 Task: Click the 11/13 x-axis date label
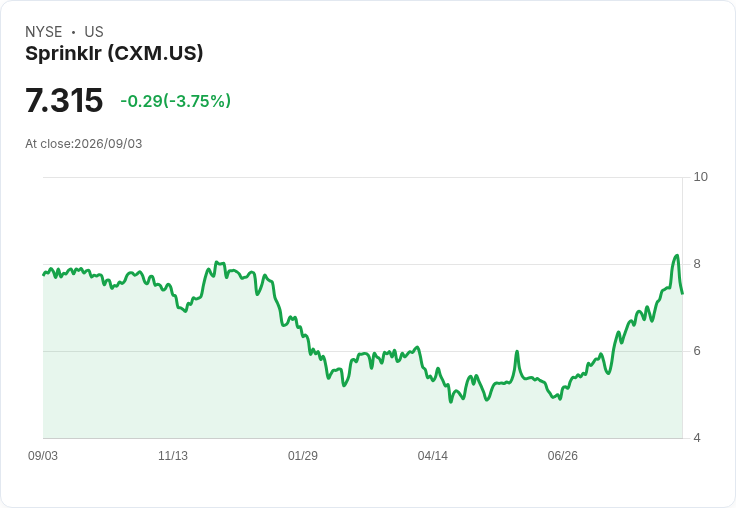click(x=173, y=455)
